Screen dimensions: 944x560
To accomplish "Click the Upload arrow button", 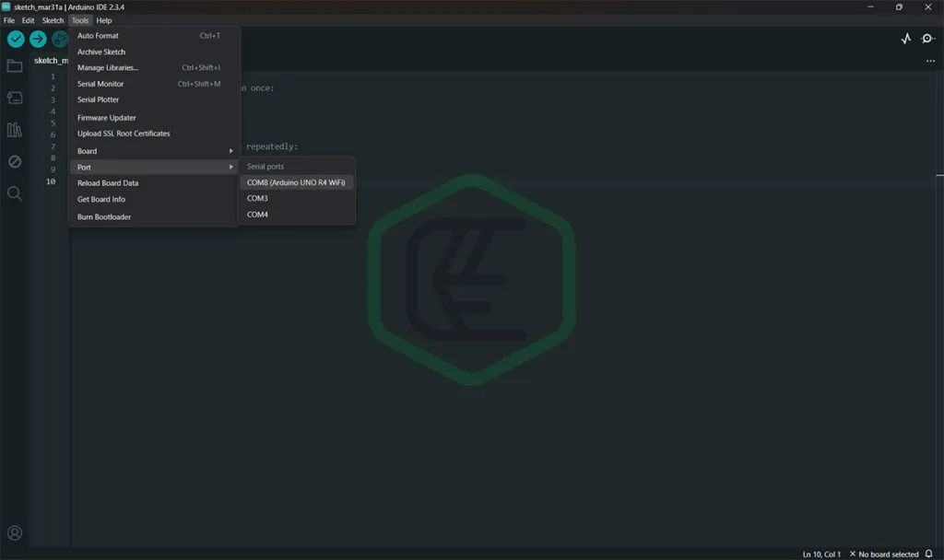I will pos(38,39).
